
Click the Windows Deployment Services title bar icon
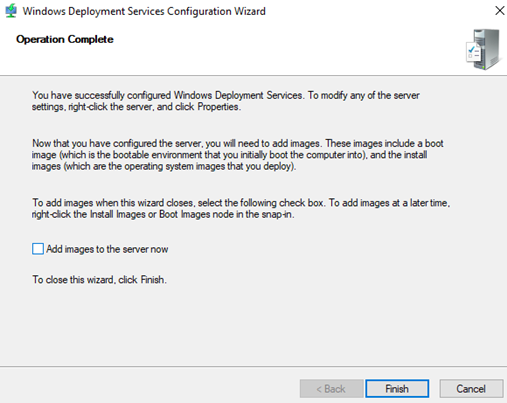(x=11, y=11)
